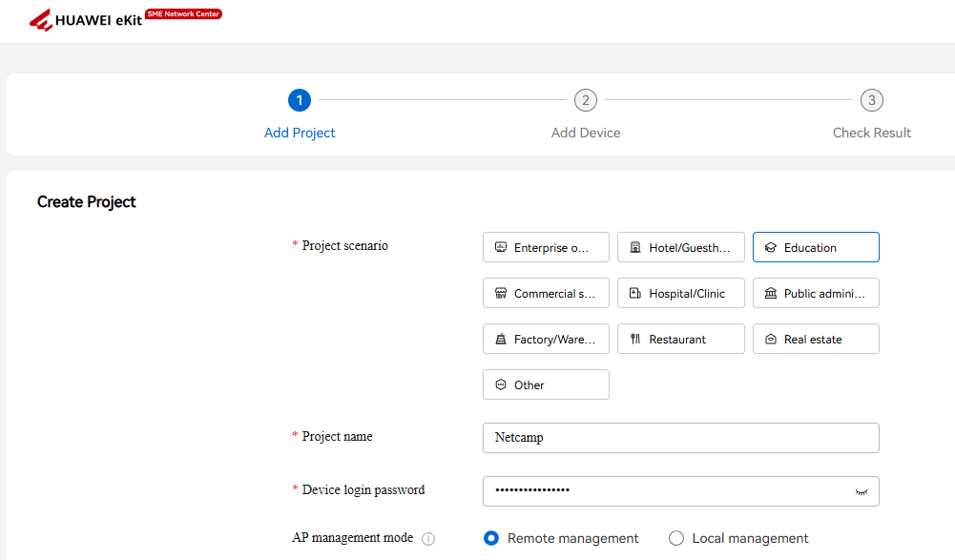Pick the Commercial scenario tile
The height and width of the screenshot is (560, 955).
[546, 293]
